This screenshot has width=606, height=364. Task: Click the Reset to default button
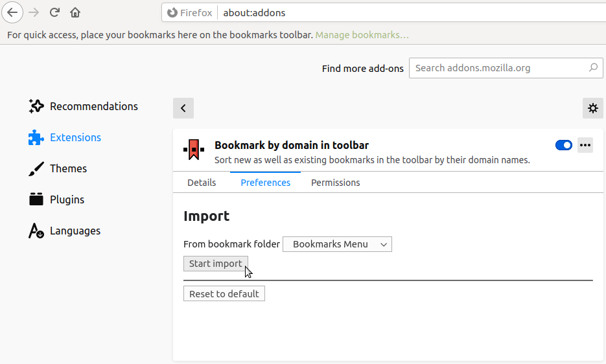[x=224, y=293]
